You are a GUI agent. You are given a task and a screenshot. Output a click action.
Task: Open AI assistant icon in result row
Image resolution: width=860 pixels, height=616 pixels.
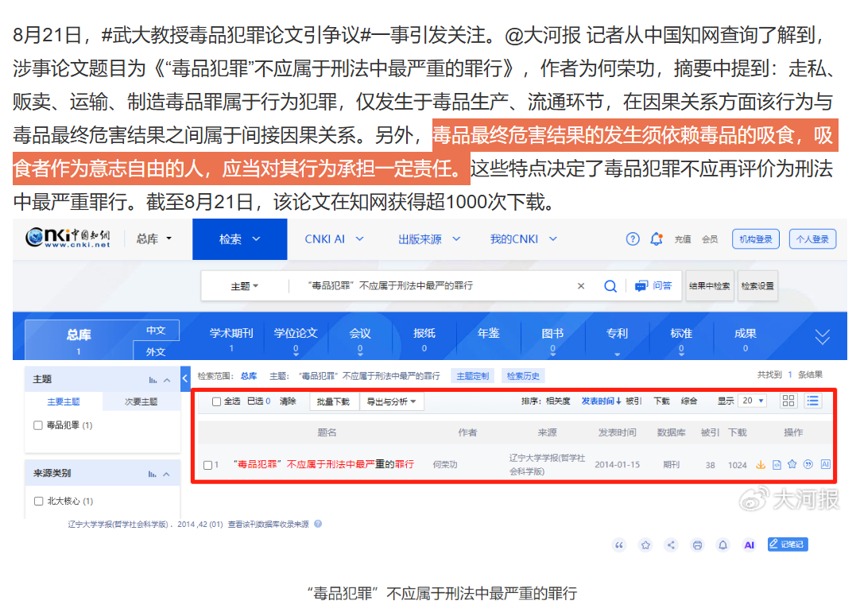click(826, 464)
